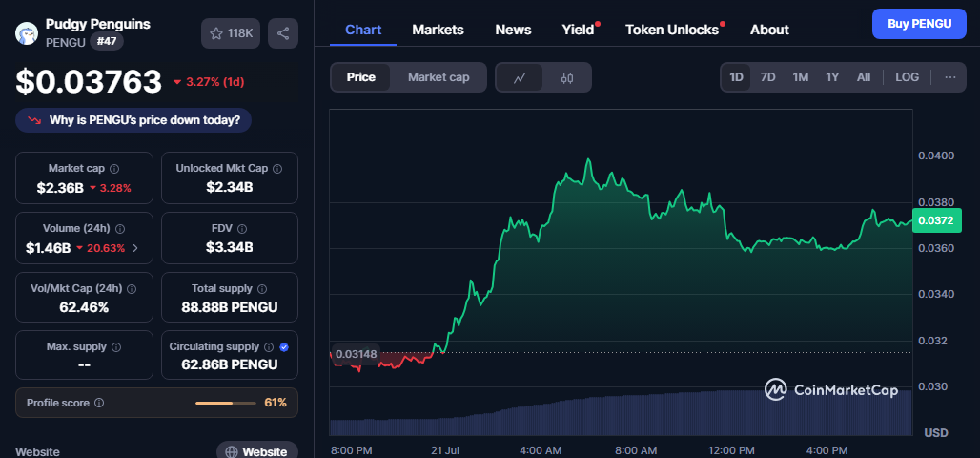Click the 0.0372 current price label
The image size is (980, 458).
tap(937, 220)
